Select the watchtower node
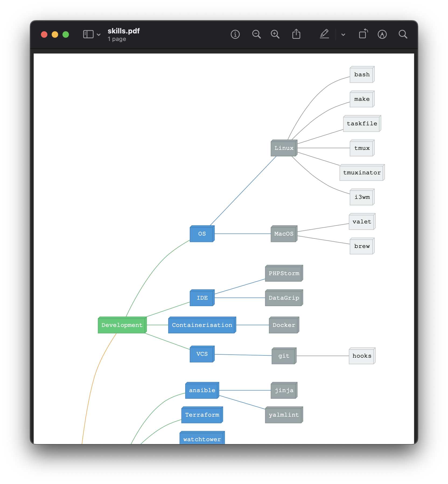 tap(202, 438)
